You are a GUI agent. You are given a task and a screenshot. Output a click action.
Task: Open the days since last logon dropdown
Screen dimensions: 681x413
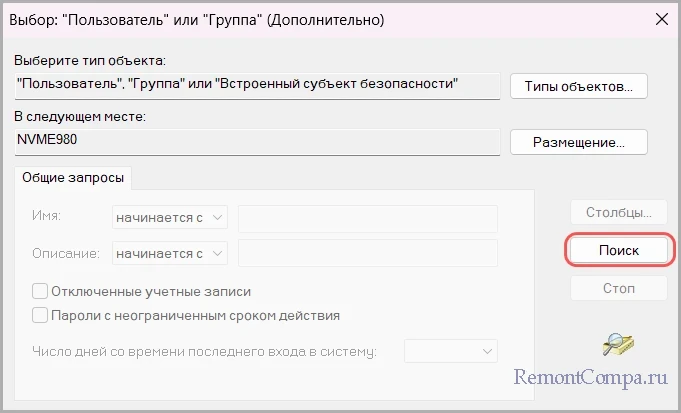[451, 351]
